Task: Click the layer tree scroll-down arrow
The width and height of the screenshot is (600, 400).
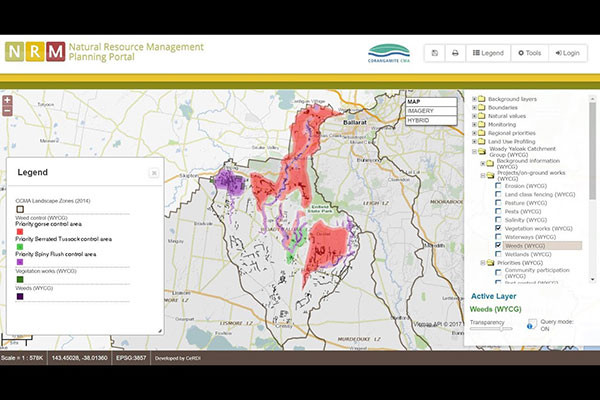Action: click(x=593, y=280)
